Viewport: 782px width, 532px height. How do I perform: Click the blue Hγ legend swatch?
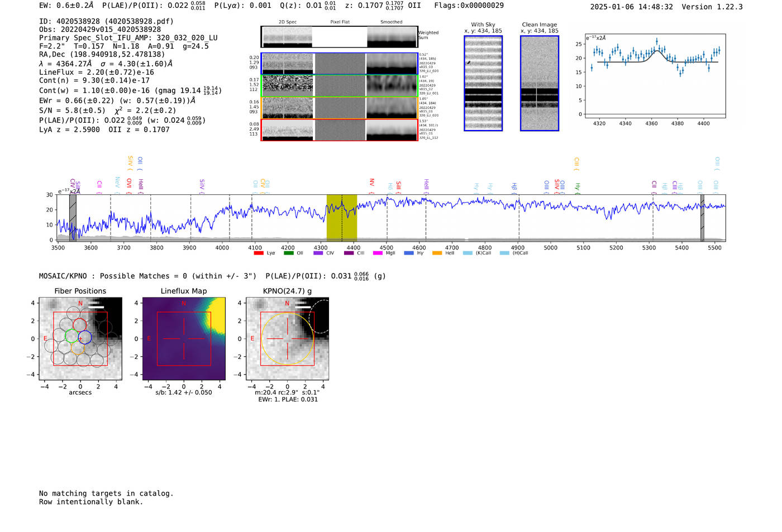(x=409, y=253)
